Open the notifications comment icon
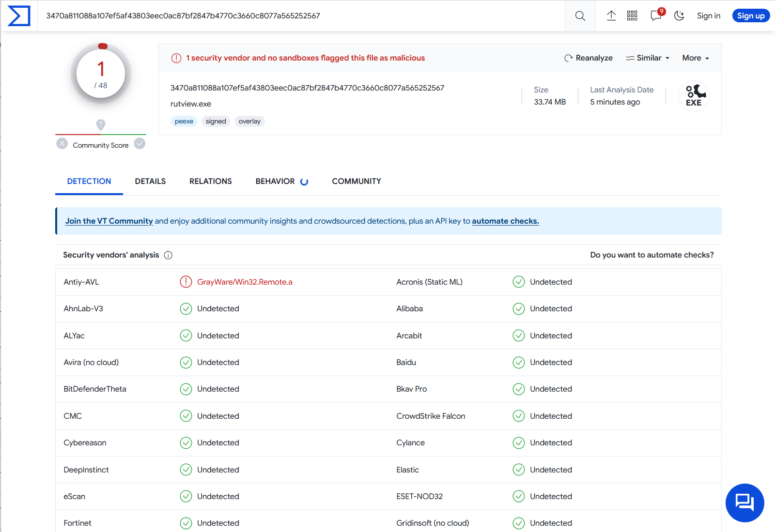 tap(656, 16)
